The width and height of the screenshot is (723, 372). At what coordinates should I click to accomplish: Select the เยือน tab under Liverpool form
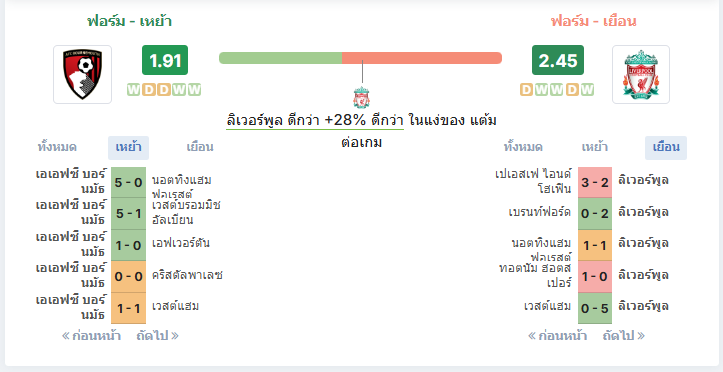tap(666, 148)
